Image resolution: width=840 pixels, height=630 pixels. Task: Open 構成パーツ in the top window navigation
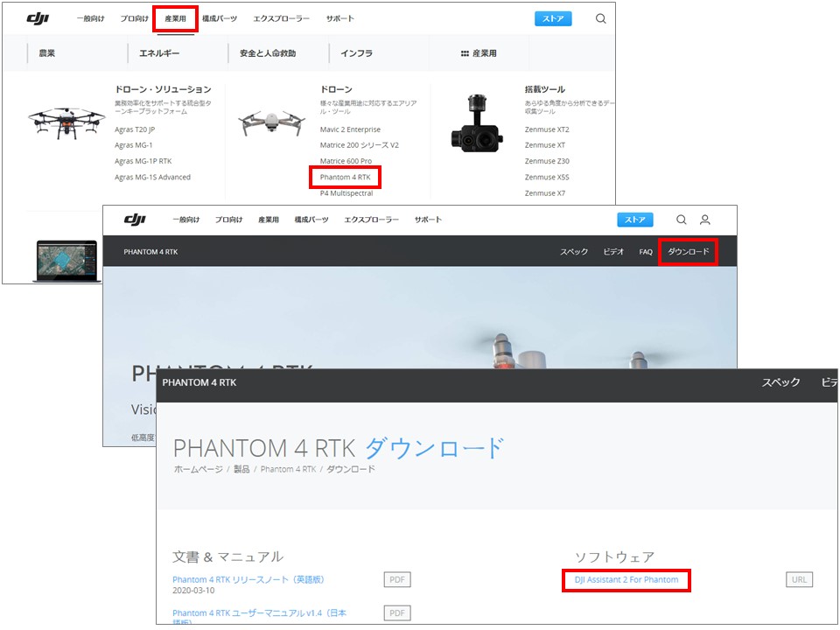click(220, 18)
